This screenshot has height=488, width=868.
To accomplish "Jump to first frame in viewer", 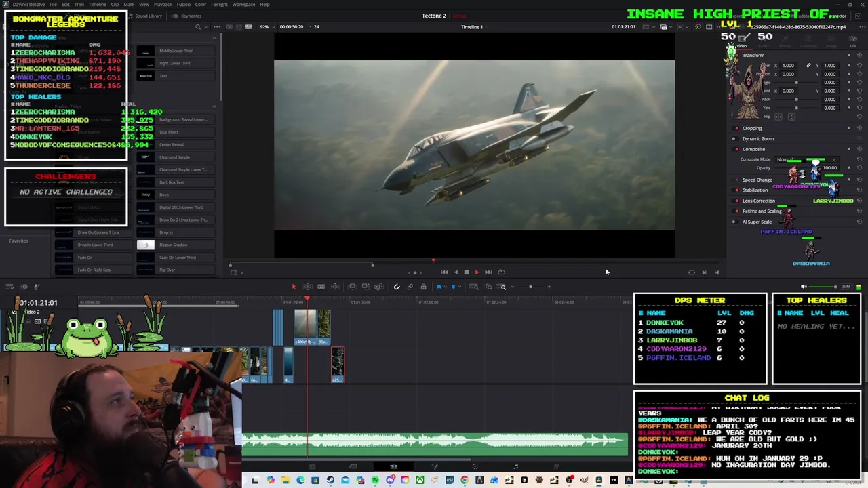I will pyautogui.click(x=444, y=272).
